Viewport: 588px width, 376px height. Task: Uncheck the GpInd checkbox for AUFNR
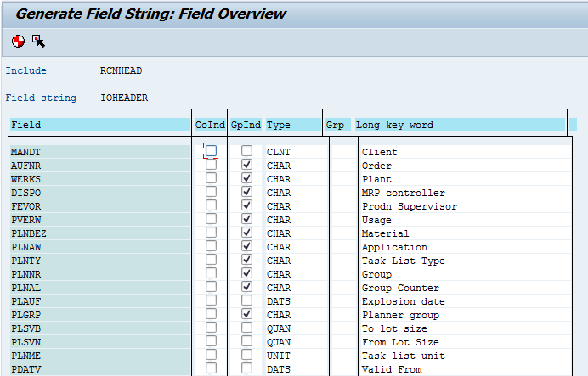pyautogui.click(x=246, y=165)
